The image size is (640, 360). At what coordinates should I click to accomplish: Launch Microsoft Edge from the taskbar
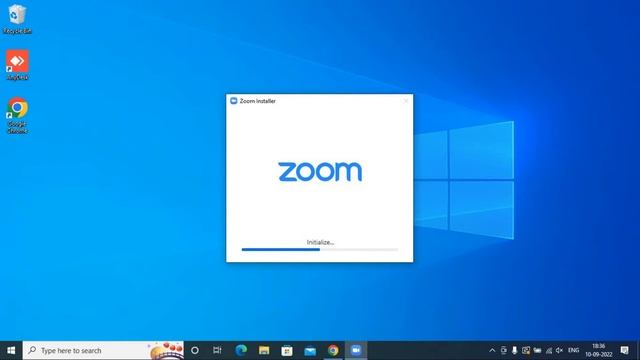pyautogui.click(x=241, y=350)
